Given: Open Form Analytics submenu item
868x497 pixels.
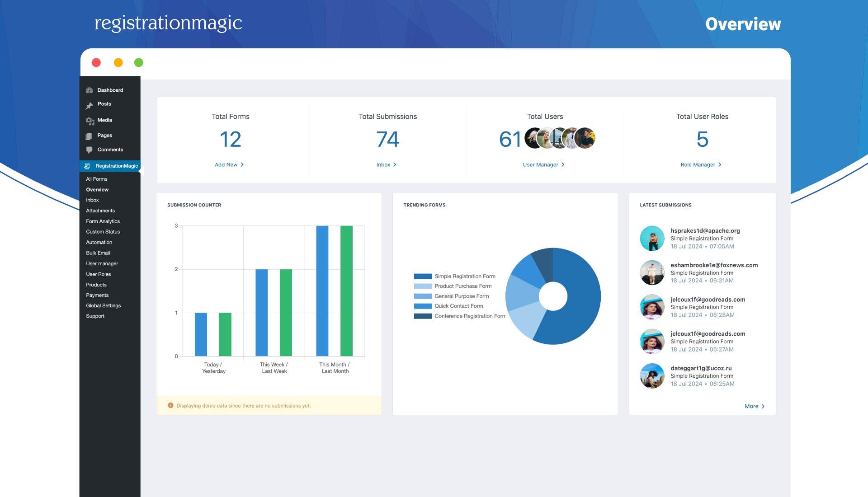Looking at the screenshot, I should [x=103, y=221].
